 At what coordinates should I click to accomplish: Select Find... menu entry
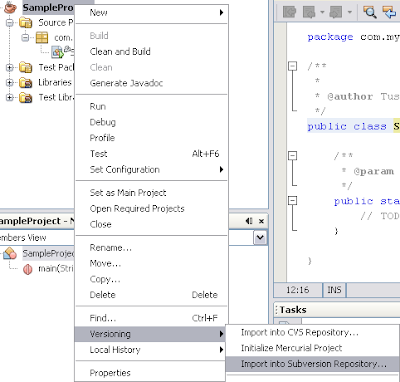151,318
